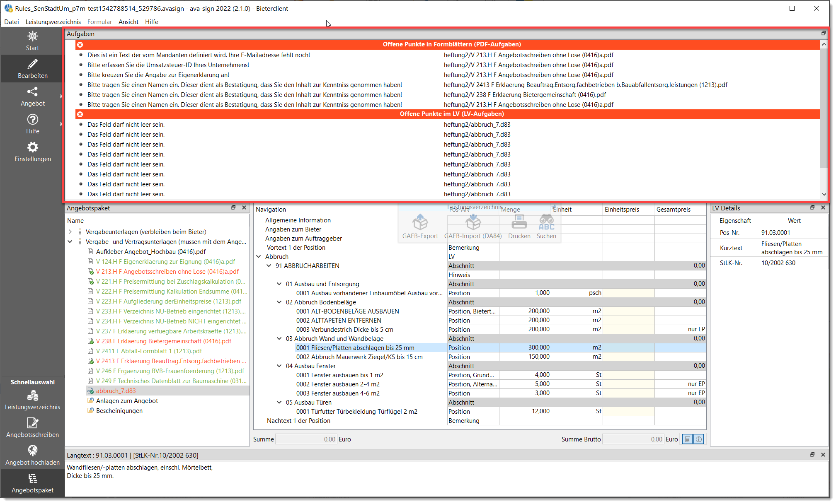Screen dimensions: 836x504
Task: Open Angebotspaket quick access icon
Action: coord(32,478)
